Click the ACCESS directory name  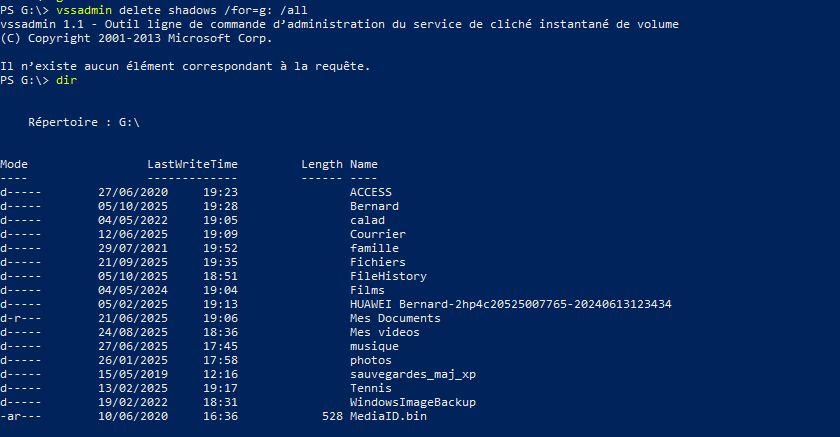tap(370, 192)
